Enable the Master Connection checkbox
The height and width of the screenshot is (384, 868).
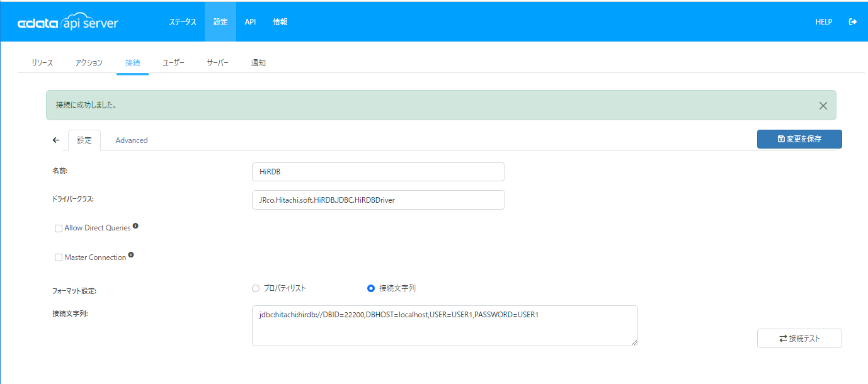pyautogui.click(x=59, y=257)
